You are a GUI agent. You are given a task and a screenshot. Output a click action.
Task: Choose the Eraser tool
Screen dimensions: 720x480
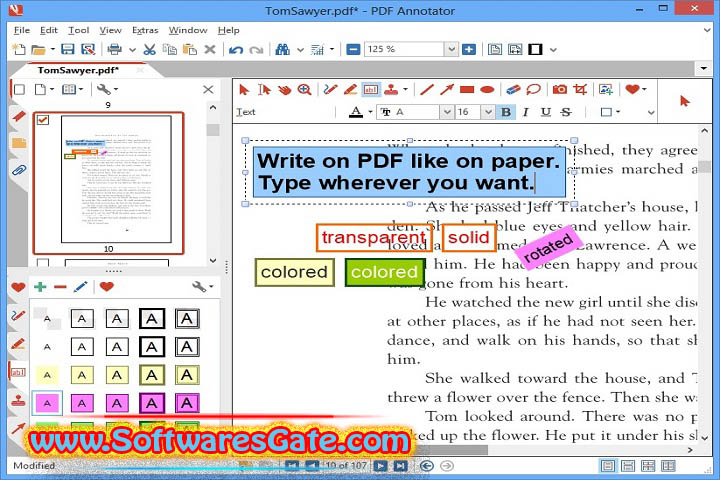pos(513,90)
